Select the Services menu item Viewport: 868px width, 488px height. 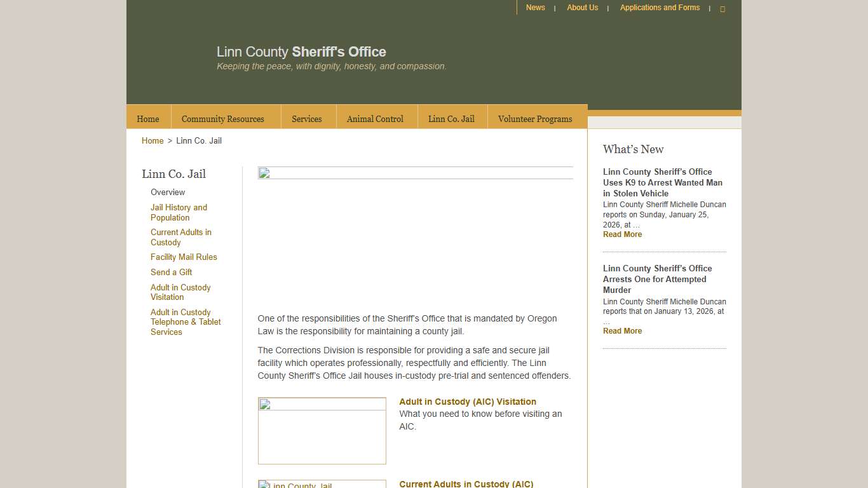coord(307,119)
